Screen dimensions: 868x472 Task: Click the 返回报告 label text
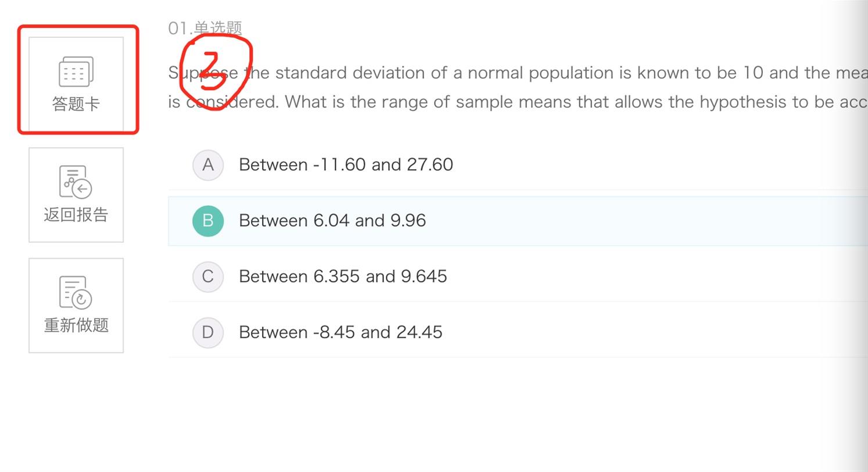tap(76, 214)
